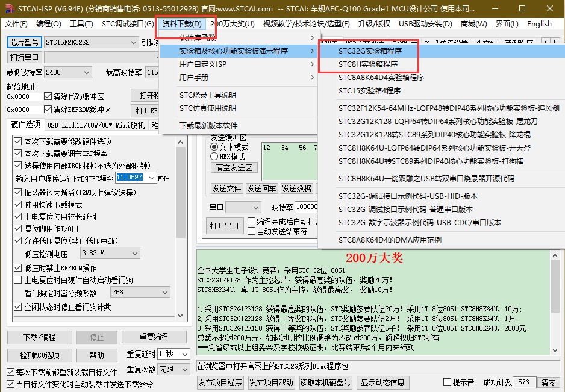Open the 编程(O) menu
The width and height of the screenshot is (565, 392).
(x=49, y=24)
